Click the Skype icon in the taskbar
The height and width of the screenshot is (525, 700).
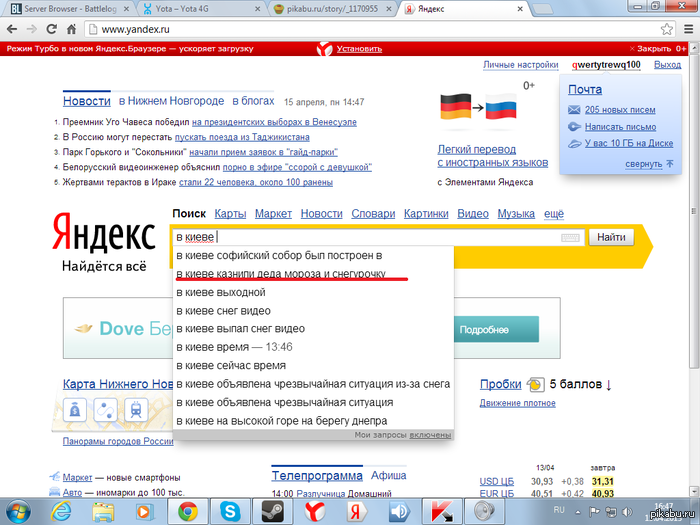[232, 511]
